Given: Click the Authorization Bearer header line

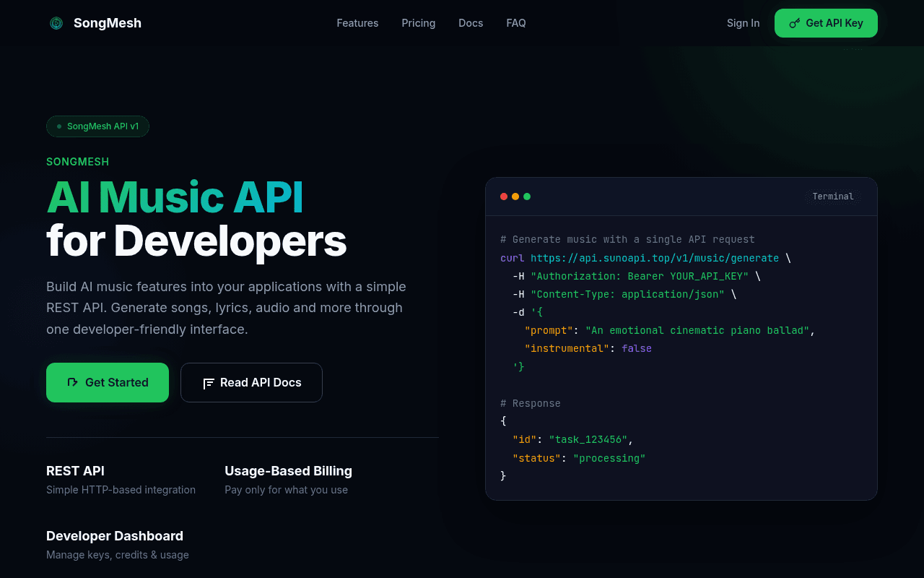Looking at the screenshot, I should [x=637, y=276].
